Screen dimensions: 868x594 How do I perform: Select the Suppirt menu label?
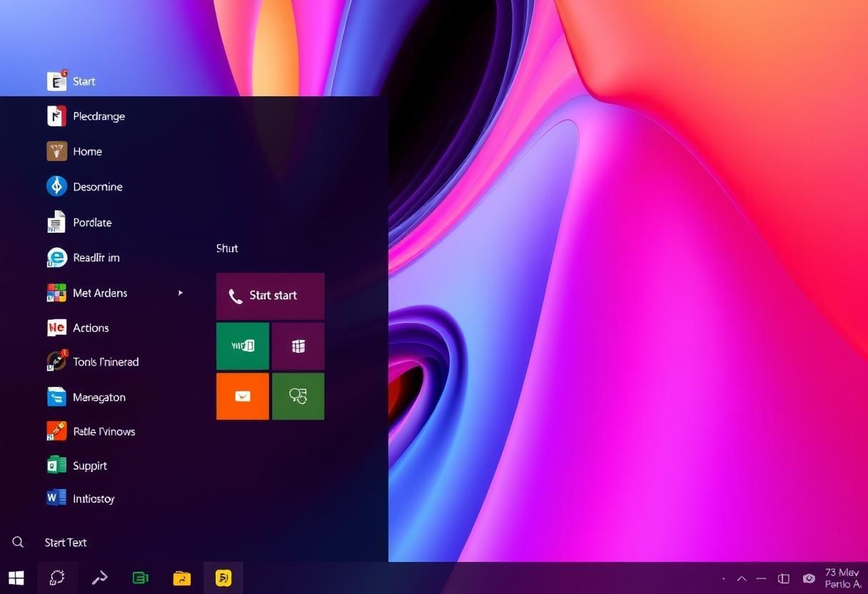click(x=90, y=466)
